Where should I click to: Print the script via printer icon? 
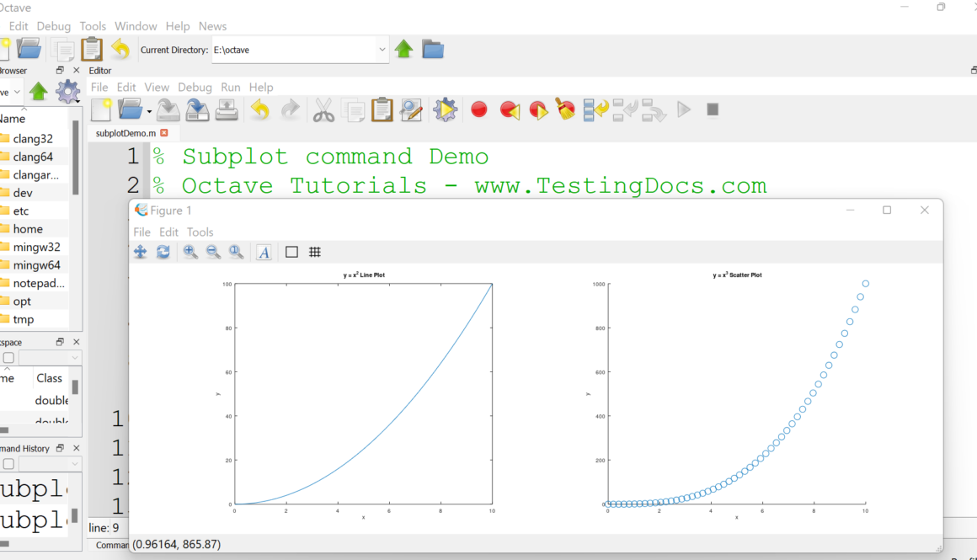point(227,109)
